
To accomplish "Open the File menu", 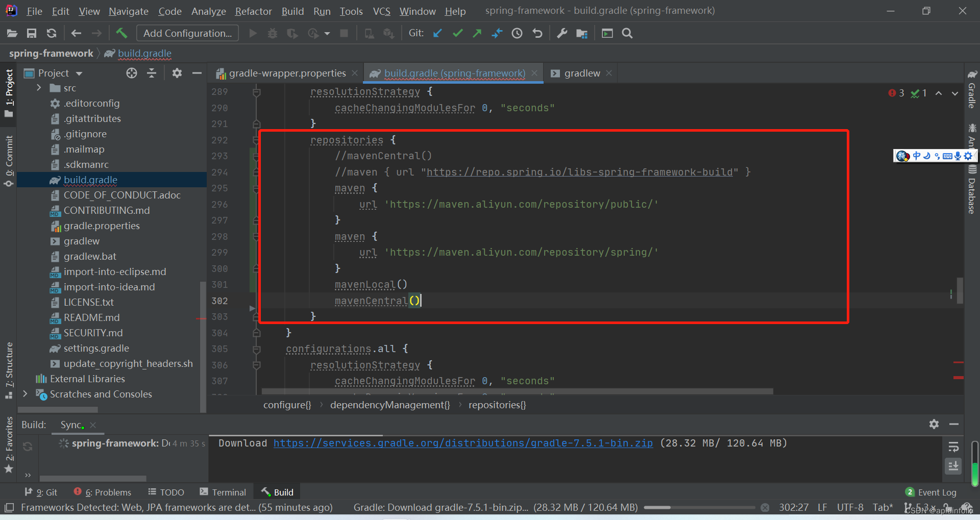I will click(34, 11).
